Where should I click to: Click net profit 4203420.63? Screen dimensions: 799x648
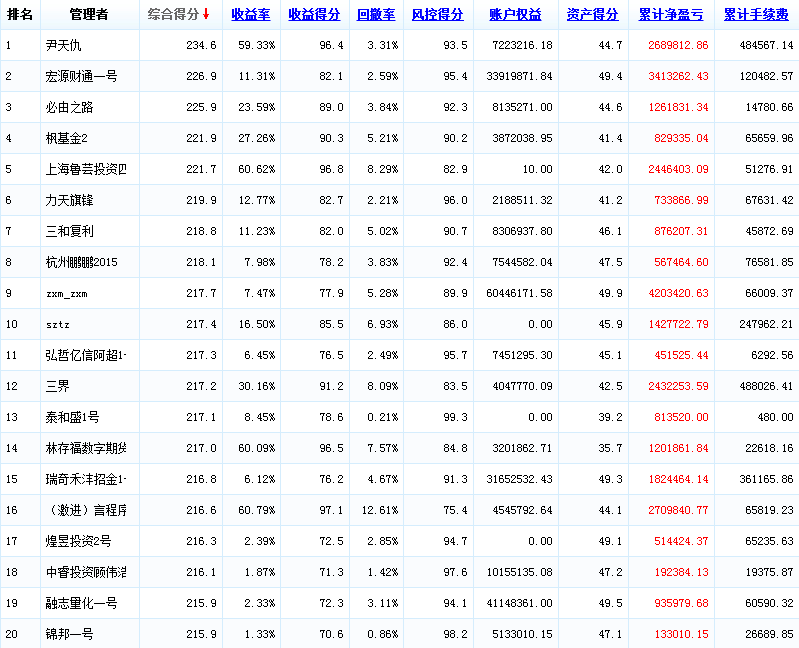678,293
